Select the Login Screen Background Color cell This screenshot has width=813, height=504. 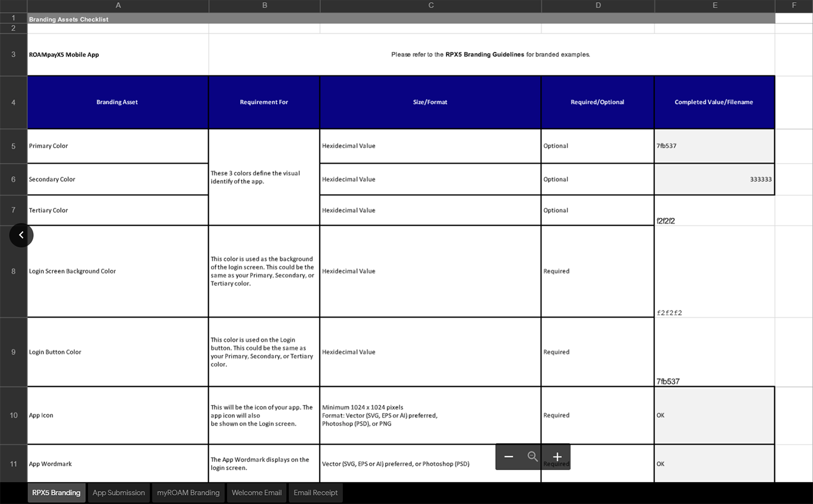pyautogui.click(x=118, y=271)
